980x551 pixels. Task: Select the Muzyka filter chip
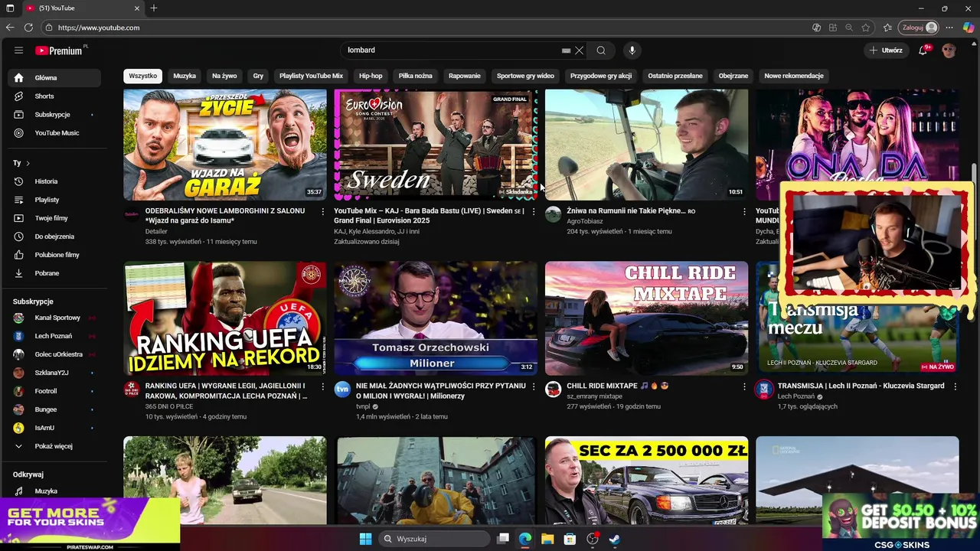click(185, 76)
